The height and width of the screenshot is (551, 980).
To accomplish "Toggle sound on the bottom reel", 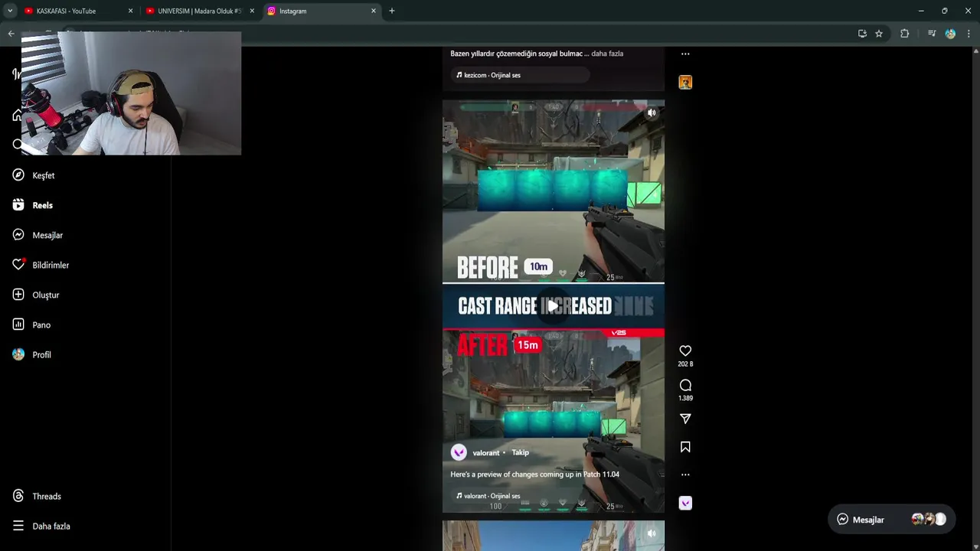I will tap(652, 533).
